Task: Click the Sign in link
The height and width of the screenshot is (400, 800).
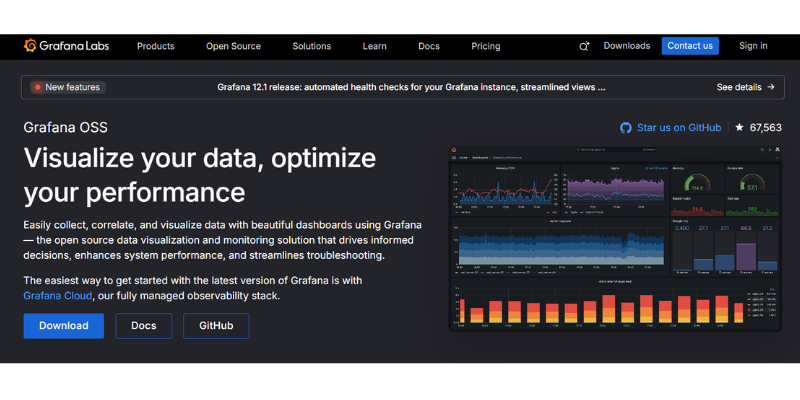Action: click(753, 46)
